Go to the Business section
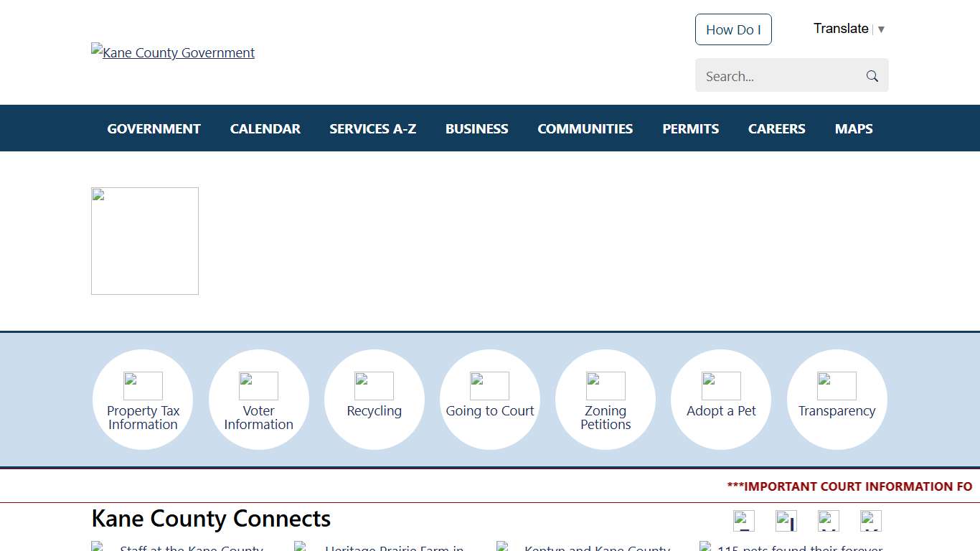The width and height of the screenshot is (980, 551). coord(476,129)
